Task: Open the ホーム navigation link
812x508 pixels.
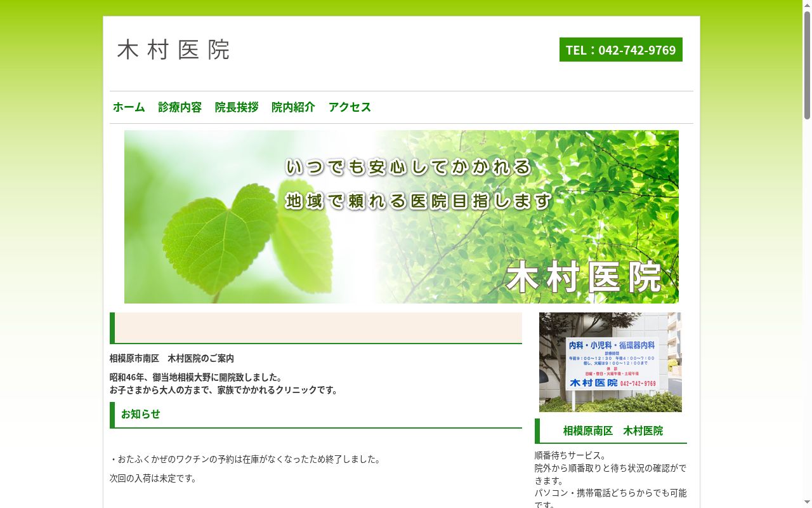Action: click(129, 107)
